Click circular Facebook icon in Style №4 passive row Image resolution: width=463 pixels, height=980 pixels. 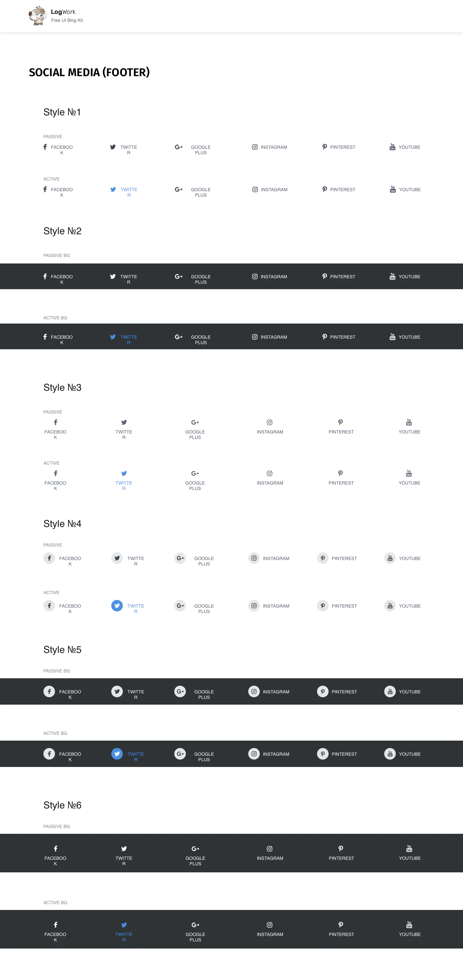pos(49,558)
